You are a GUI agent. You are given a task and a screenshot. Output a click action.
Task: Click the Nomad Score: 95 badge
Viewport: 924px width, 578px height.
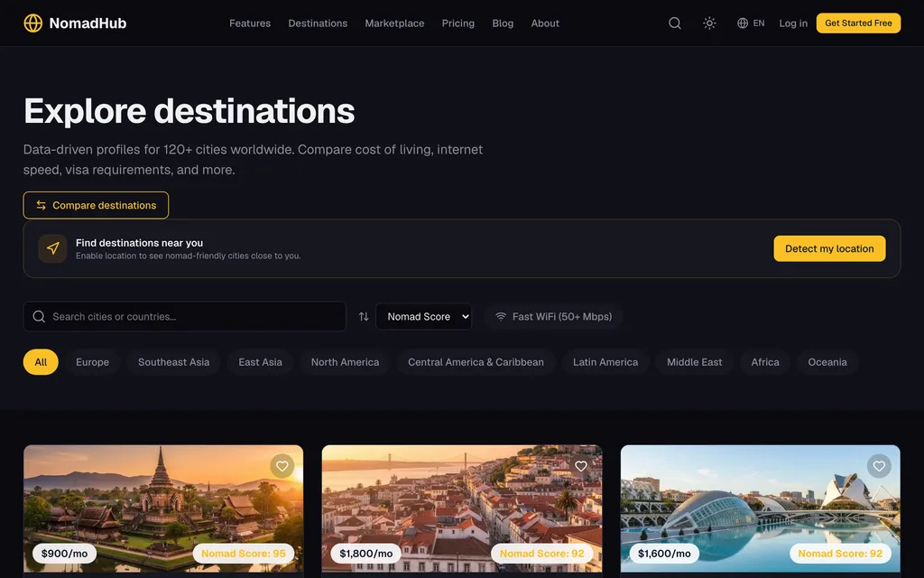pyautogui.click(x=244, y=554)
